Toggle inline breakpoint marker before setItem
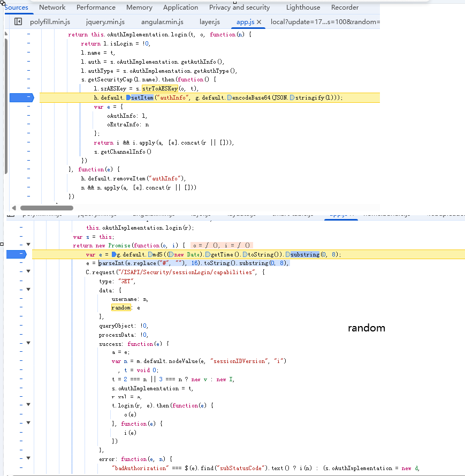The image size is (465, 476). (x=128, y=98)
